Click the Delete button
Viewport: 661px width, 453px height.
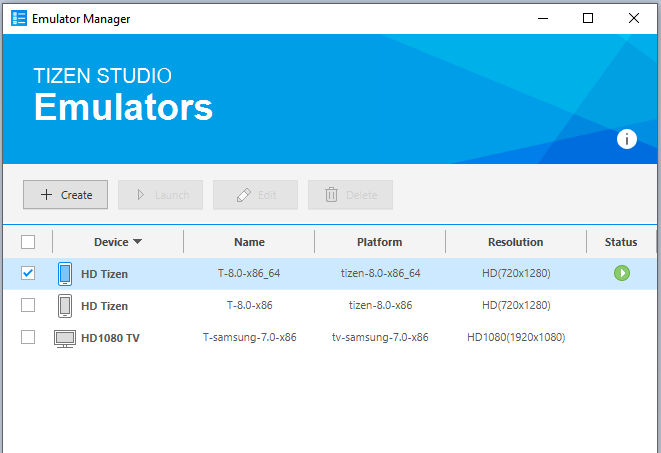coord(350,195)
